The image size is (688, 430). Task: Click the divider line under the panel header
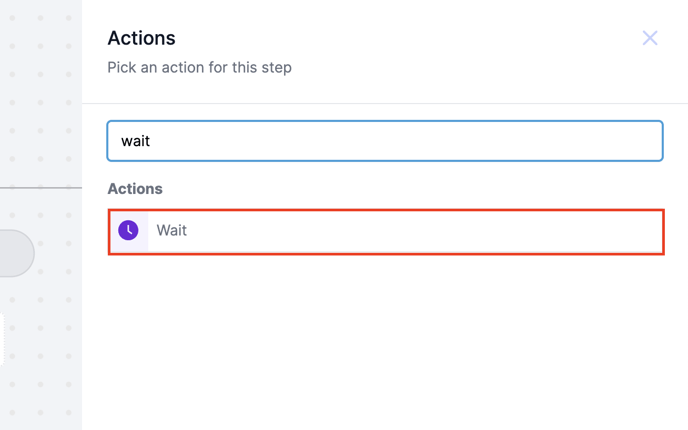(x=385, y=103)
